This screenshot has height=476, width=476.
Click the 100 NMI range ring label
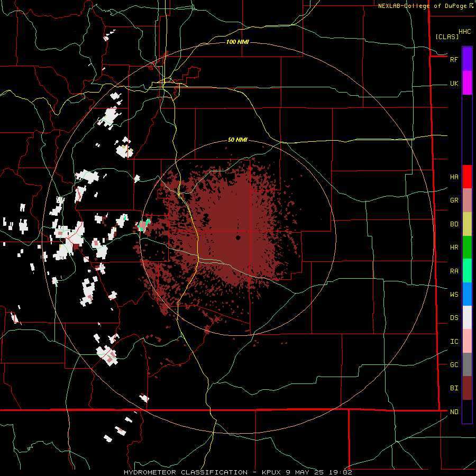pyautogui.click(x=237, y=42)
